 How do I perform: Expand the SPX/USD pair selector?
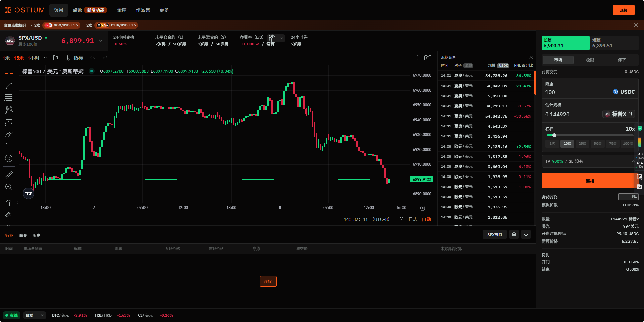pos(100,41)
